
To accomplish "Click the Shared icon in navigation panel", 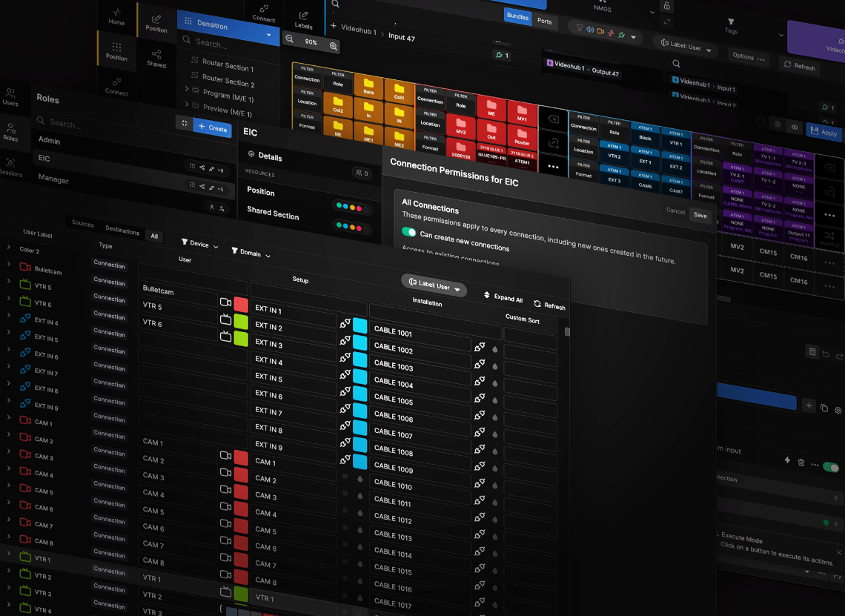I will [156, 57].
